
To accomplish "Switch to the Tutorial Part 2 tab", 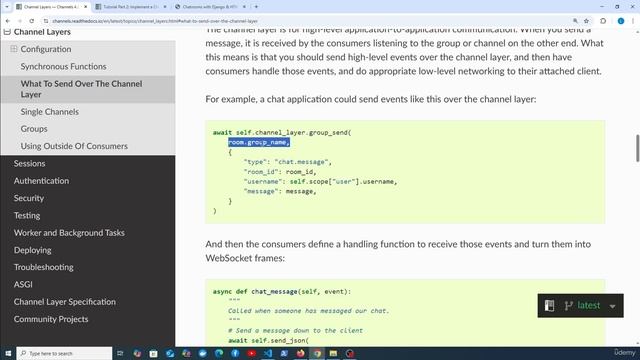I will pos(131,7).
